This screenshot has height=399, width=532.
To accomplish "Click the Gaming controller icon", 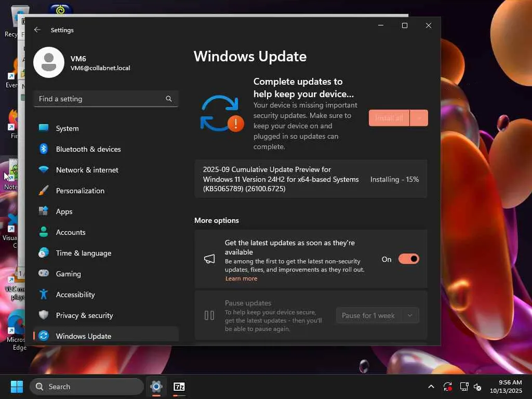I will click(44, 273).
